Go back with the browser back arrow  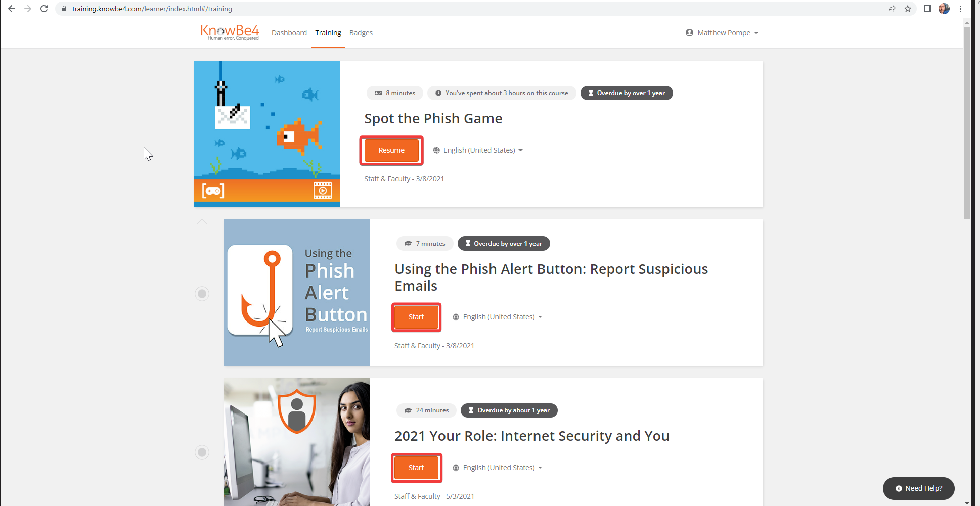[x=12, y=9]
